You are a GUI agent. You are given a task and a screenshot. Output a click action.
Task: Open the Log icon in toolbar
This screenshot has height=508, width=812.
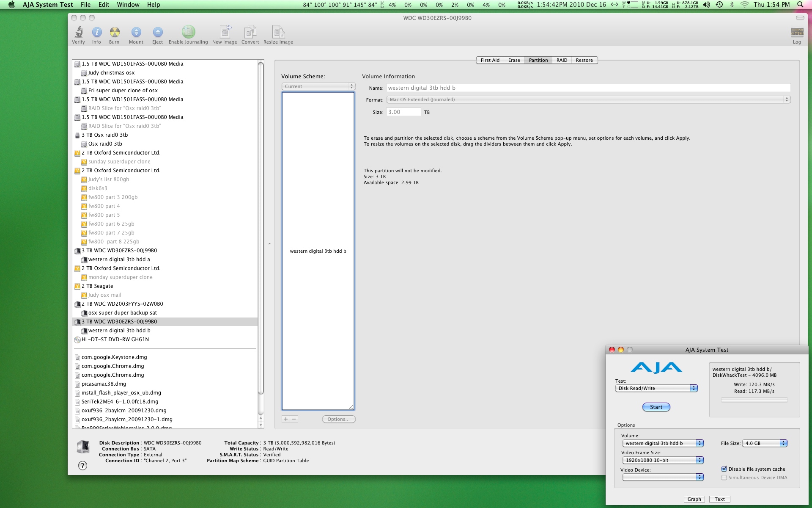[797, 32]
